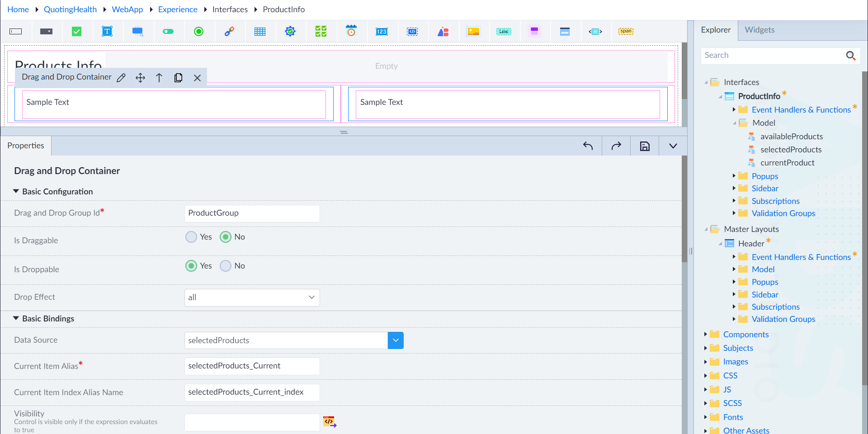868x434 pixels.
Task: Open Visibility expression editor icon
Action: pos(330,422)
